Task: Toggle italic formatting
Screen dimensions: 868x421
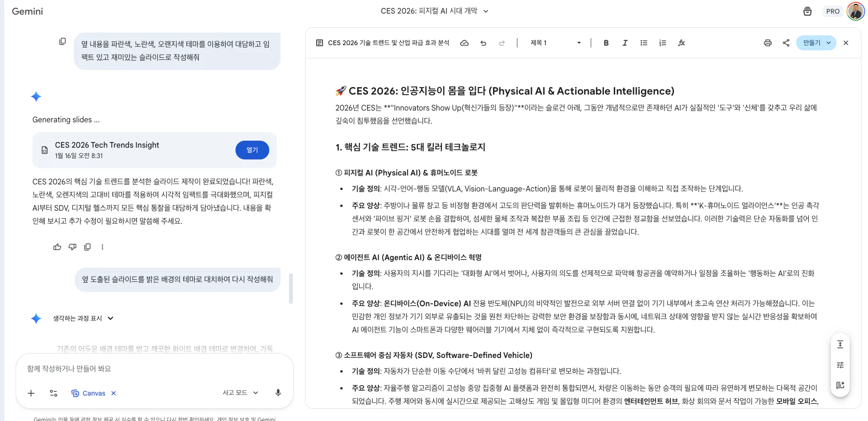Action: (625, 43)
